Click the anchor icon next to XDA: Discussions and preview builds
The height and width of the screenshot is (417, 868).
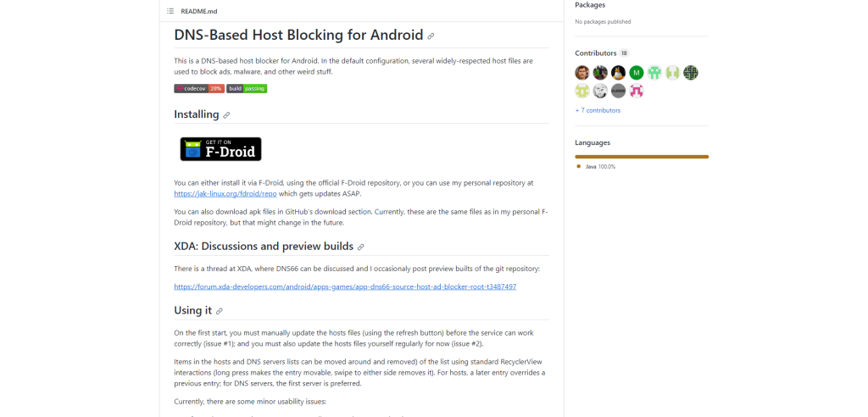[x=360, y=247]
